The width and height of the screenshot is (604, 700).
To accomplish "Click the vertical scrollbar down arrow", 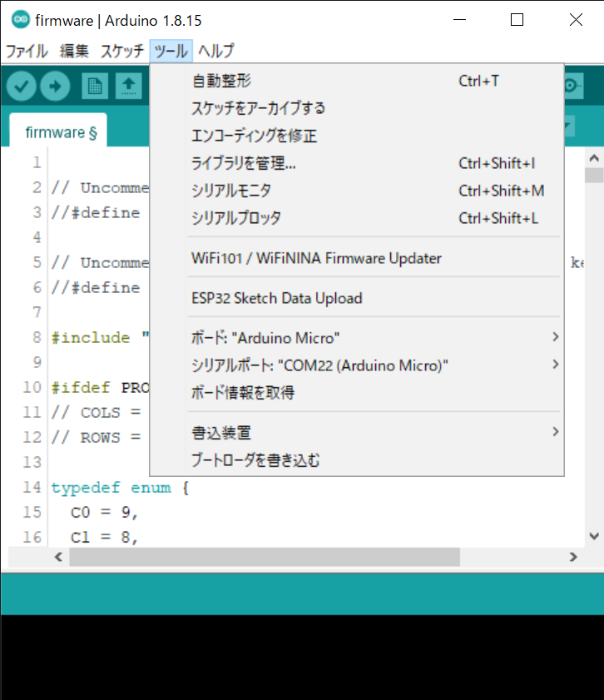I will (x=593, y=537).
